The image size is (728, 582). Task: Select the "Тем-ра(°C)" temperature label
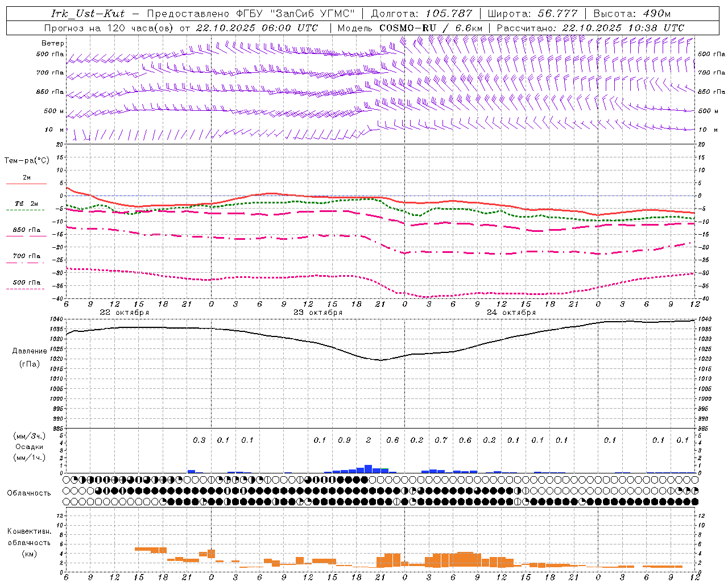pyautogui.click(x=27, y=161)
